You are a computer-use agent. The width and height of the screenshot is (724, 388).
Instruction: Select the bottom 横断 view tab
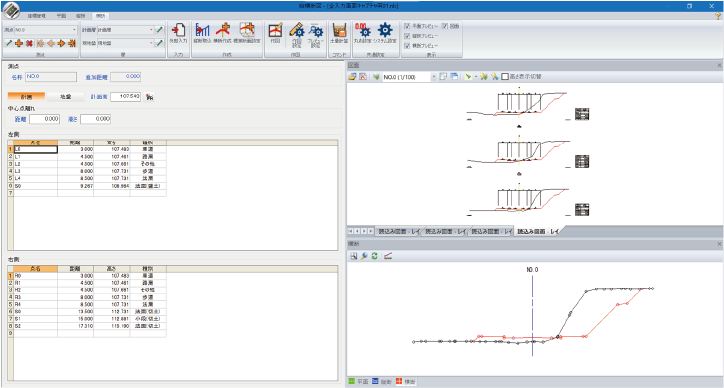tap(405, 382)
